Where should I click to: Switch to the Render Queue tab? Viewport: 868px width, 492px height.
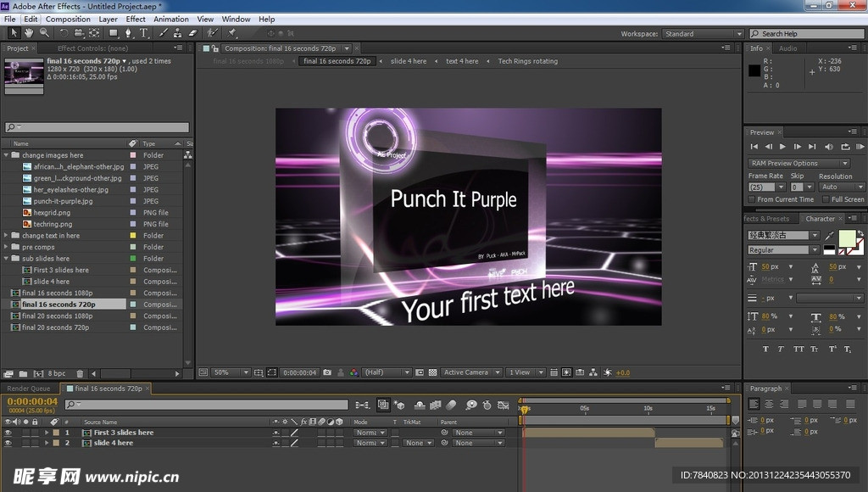(29, 389)
